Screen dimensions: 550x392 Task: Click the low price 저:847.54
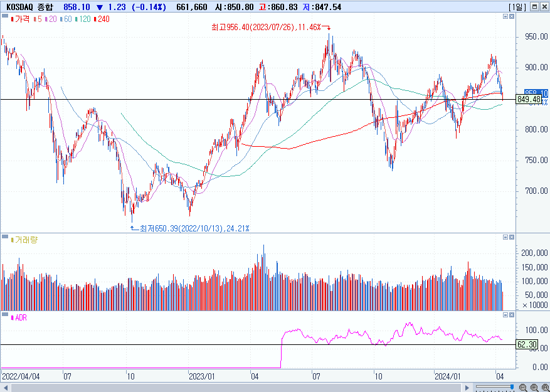(322, 7)
